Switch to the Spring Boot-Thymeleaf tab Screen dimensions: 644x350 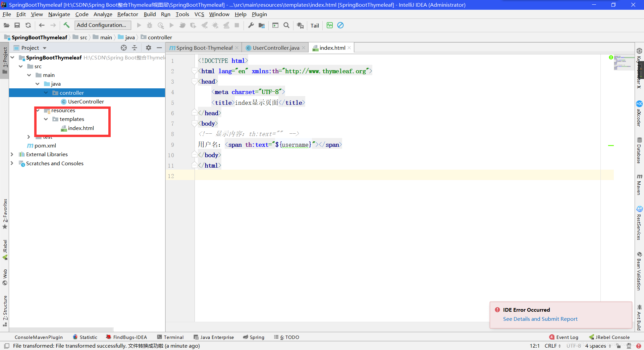204,48
